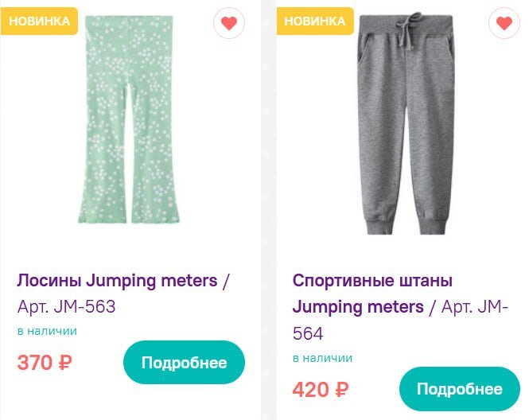This screenshot has width=529, height=420.
Task: Open the green floral leggings product image
Action: (127, 119)
